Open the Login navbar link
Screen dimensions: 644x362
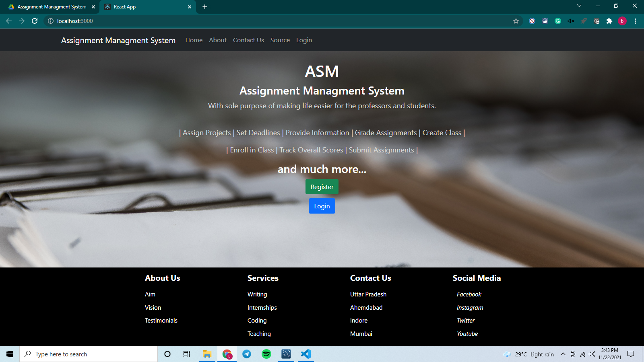tap(304, 40)
